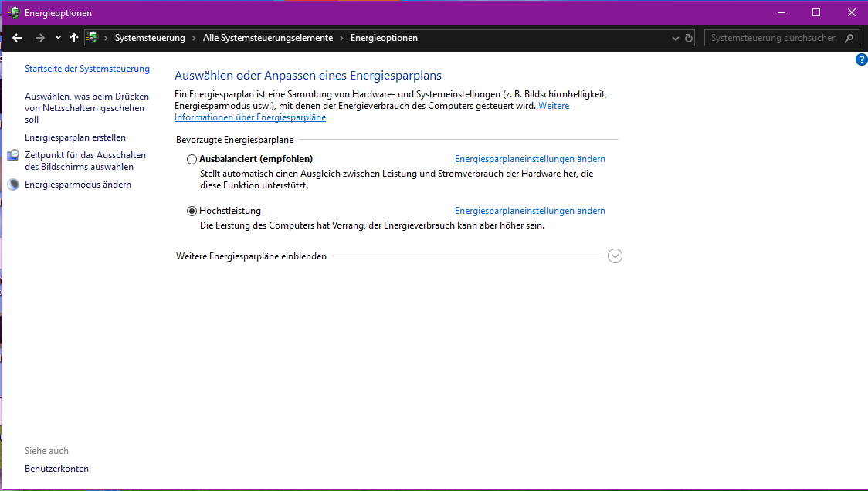This screenshot has height=491, width=868.
Task: Expand Weitere Energiesparpläne einblenden chevron
Action: [x=615, y=256]
